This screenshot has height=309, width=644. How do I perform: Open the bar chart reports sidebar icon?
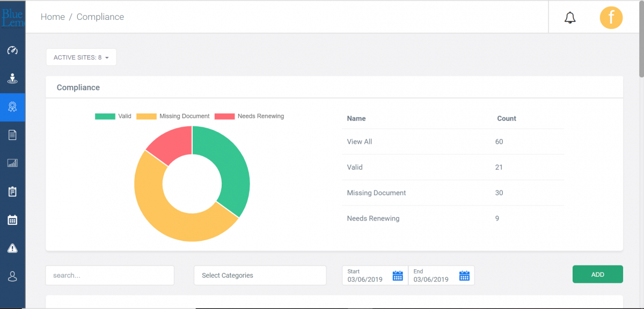(x=12, y=163)
